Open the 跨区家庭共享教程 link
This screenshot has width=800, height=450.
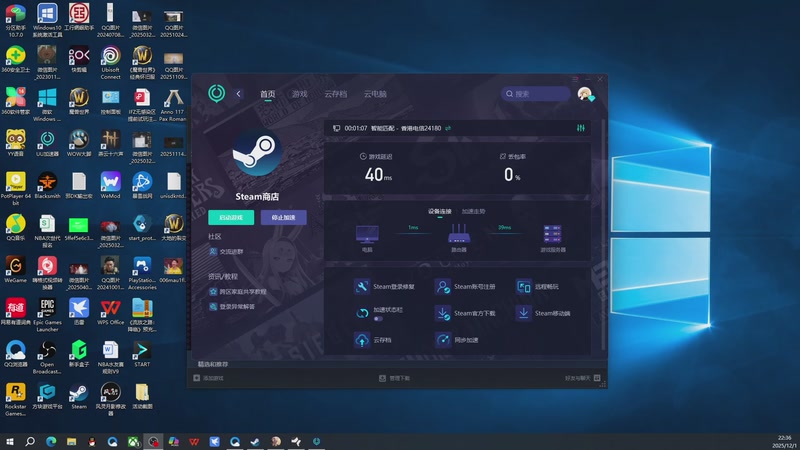238,291
